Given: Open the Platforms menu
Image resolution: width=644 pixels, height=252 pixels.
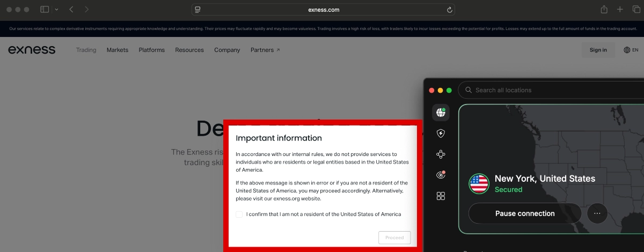Looking at the screenshot, I should tap(152, 50).
